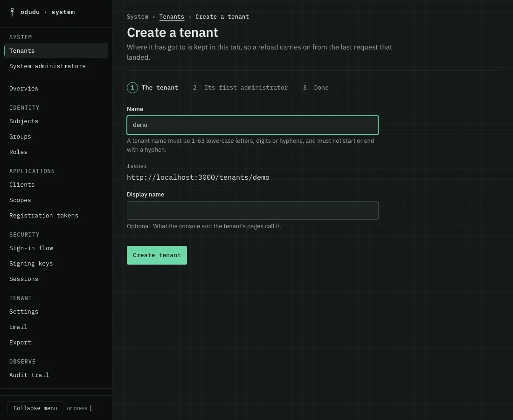The height and width of the screenshot is (420, 513).
Task: Click the Create tenant button
Action: pyautogui.click(x=157, y=255)
